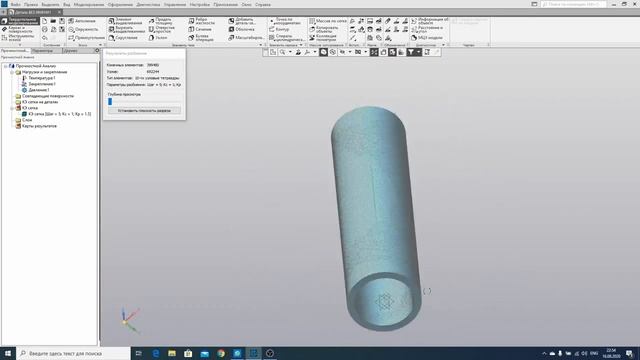
Task: Select the Оболочка tool
Action: (x=241, y=29)
